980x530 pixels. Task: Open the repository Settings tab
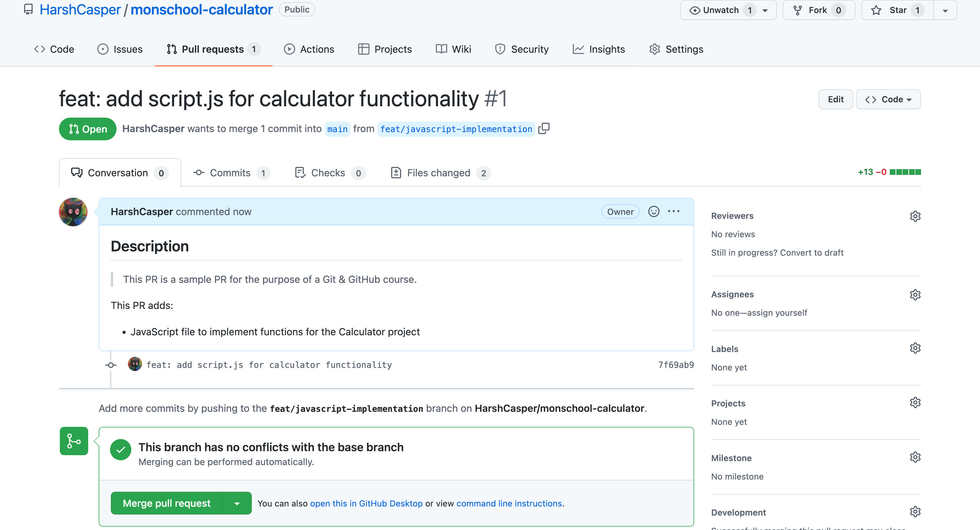point(676,49)
